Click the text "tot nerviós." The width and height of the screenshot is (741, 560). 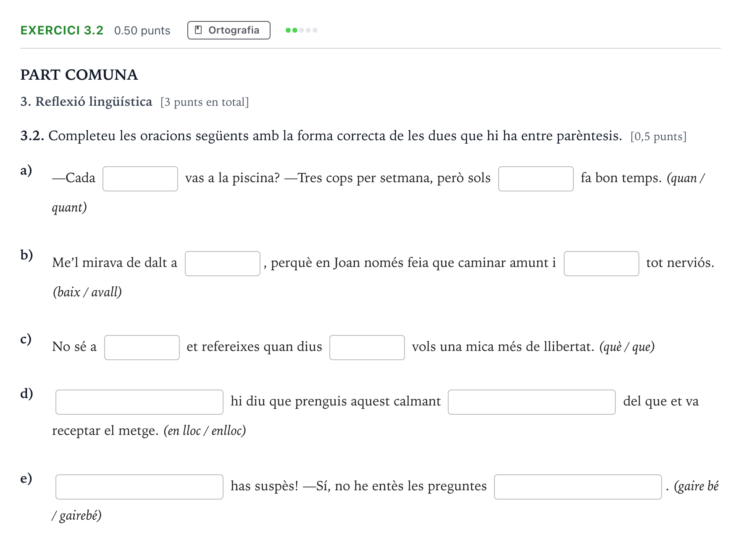[x=680, y=263]
